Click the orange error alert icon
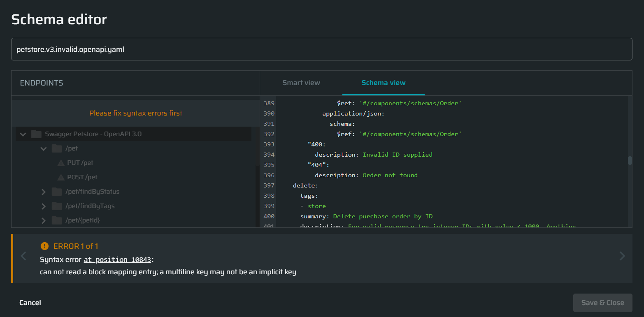The width and height of the screenshot is (644, 317). (44, 246)
